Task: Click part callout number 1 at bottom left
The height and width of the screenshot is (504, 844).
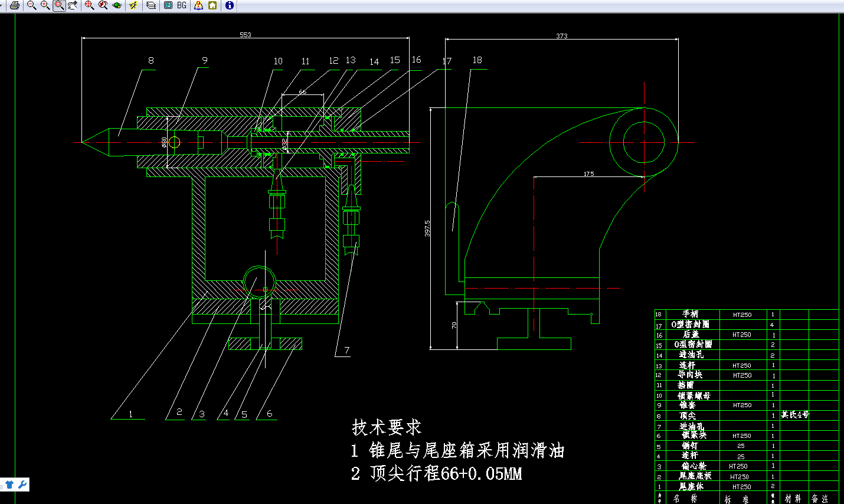Action: [131, 414]
